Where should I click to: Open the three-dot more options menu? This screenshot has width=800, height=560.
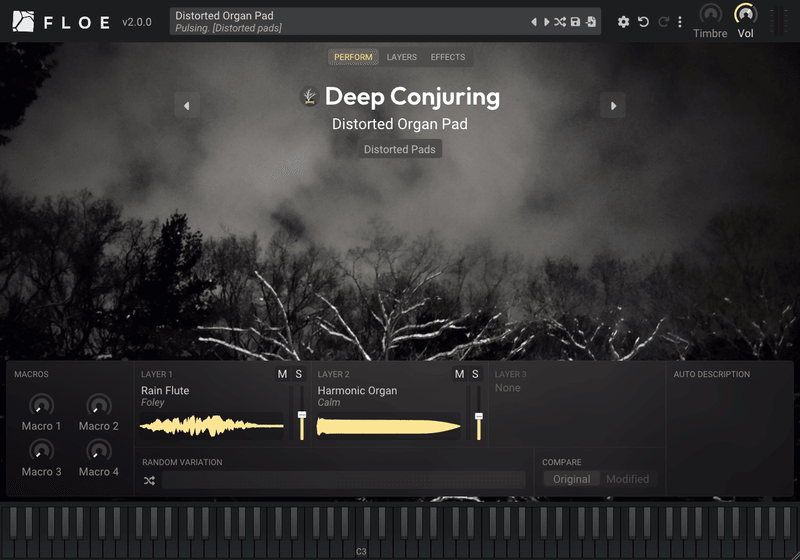680,22
